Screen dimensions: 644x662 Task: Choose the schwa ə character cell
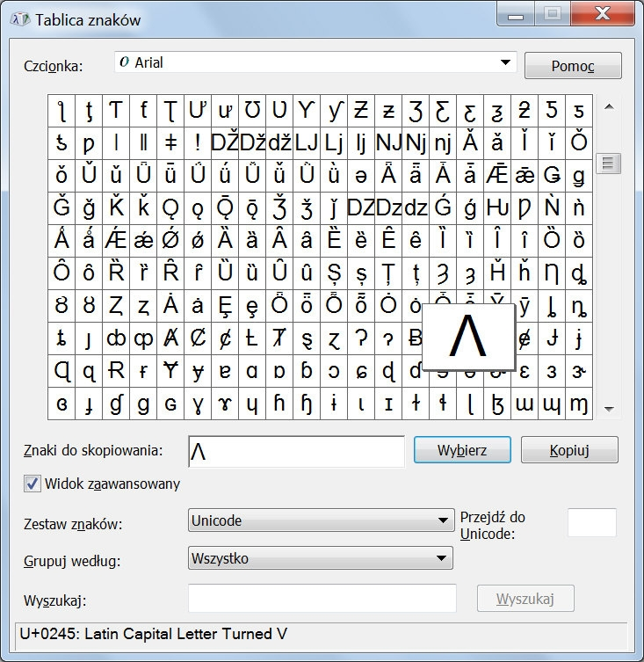[361, 175]
